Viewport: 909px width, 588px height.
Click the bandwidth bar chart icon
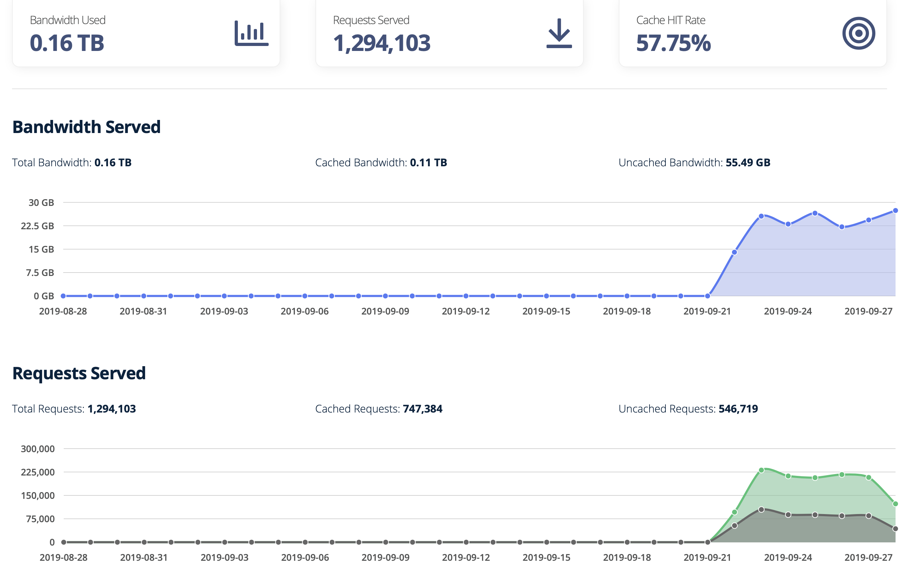251,33
